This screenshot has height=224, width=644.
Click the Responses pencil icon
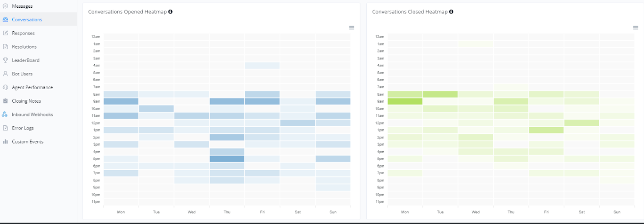(x=5, y=33)
